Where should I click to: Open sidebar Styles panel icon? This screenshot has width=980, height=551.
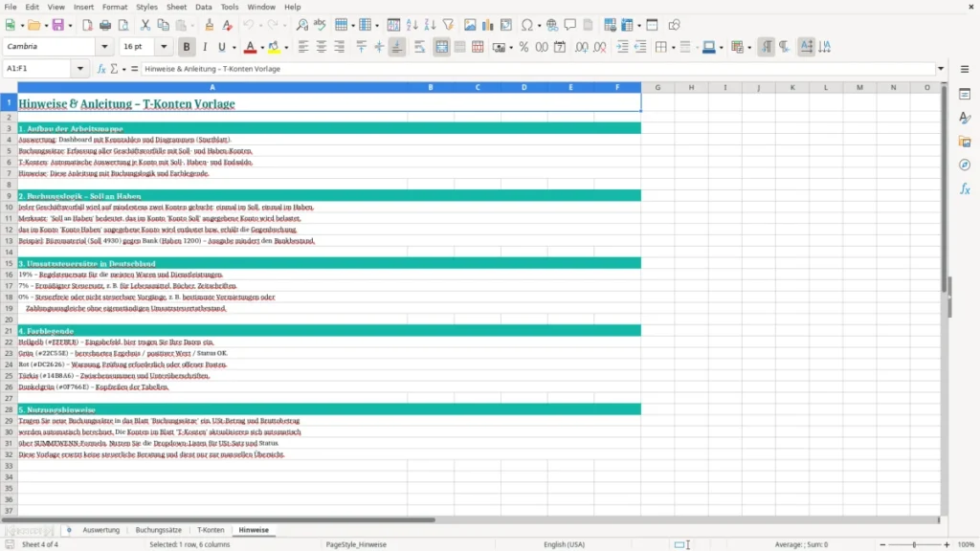coord(965,118)
